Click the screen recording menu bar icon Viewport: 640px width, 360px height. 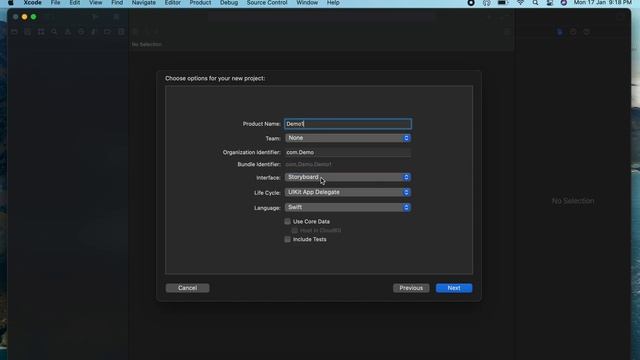pyautogui.click(x=471, y=3)
